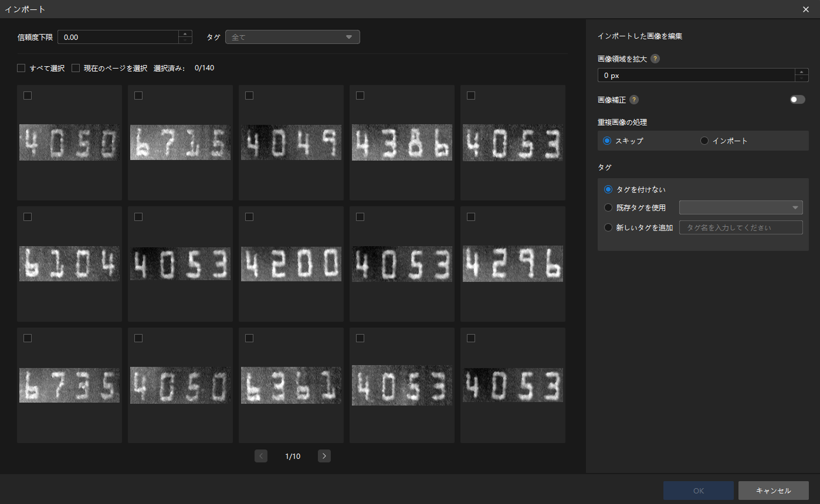Select the 新しいタグを追加 radio button
The height and width of the screenshot is (504, 820).
[608, 227]
